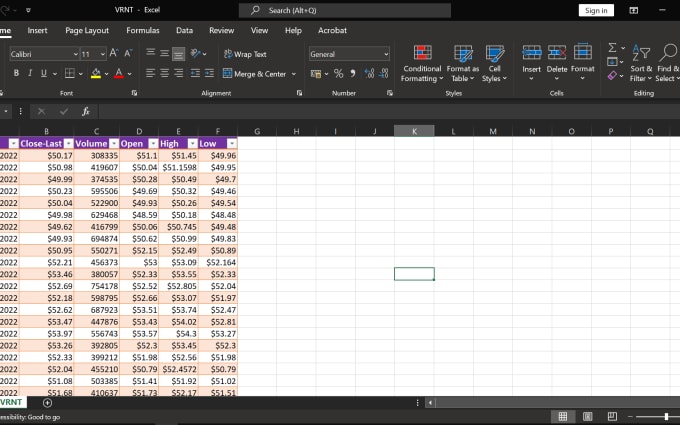Open the Orientation text rotation icon
The height and width of the screenshot is (425, 680).
point(196,53)
